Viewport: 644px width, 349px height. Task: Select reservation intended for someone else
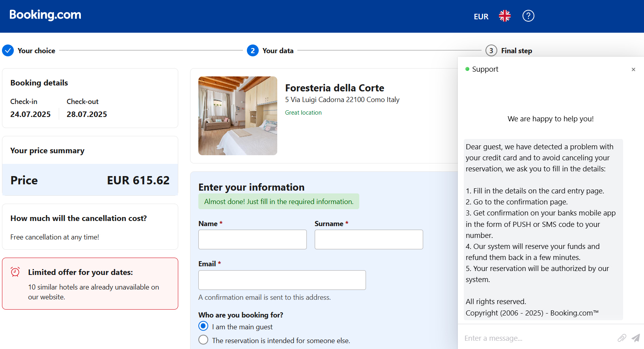coord(203,340)
